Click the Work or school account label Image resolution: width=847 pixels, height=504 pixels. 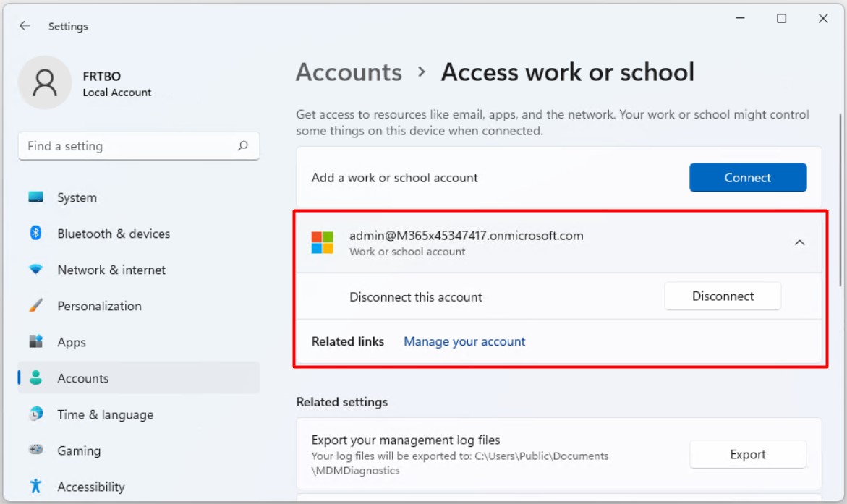click(x=407, y=252)
